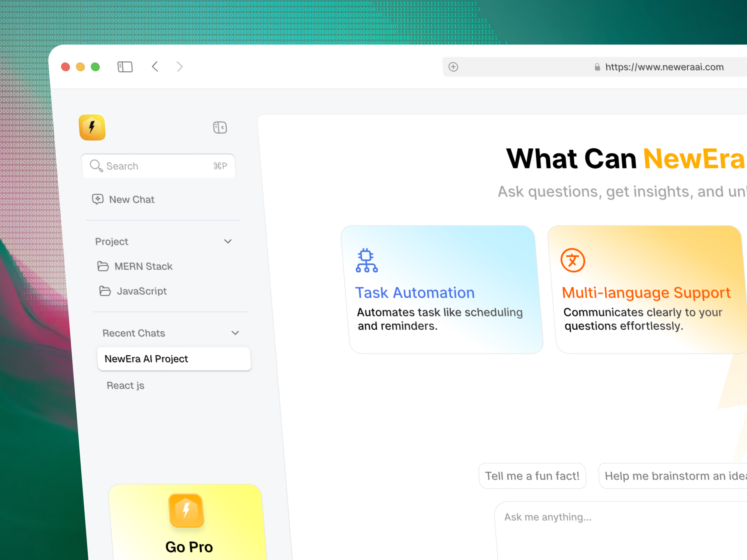Click the 'Recent Chats' section label
The image size is (747, 560).
point(134,333)
